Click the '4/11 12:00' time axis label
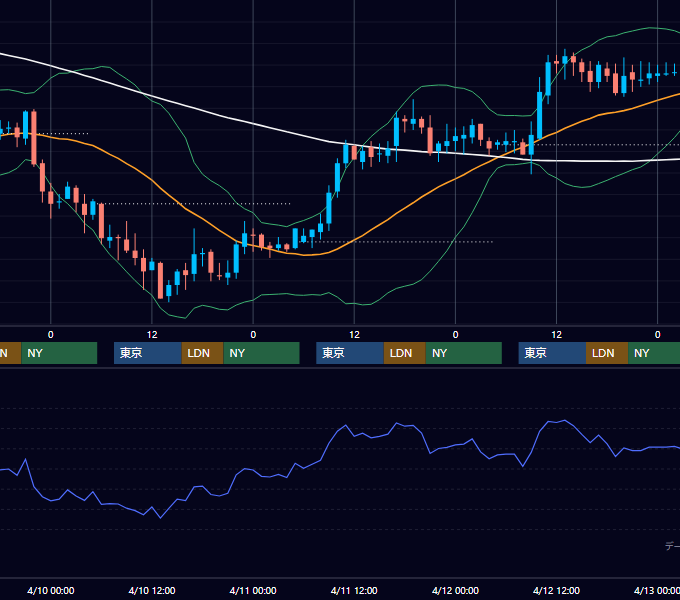This screenshot has width=680, height=600. 354,590
